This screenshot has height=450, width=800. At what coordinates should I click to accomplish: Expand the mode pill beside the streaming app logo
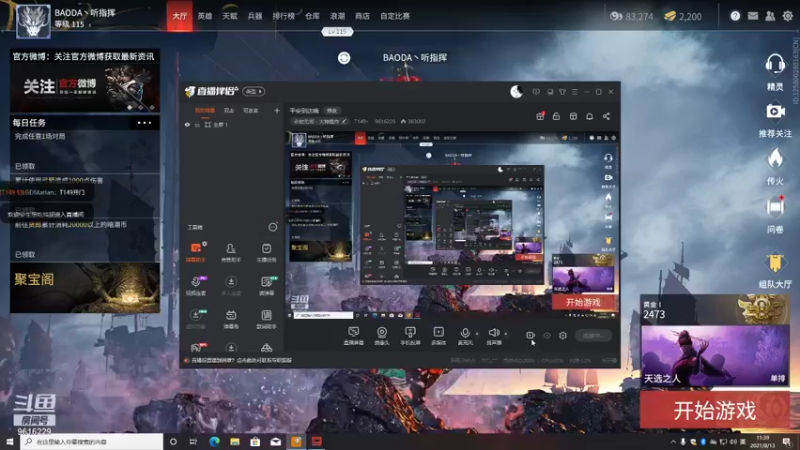click(x=254, y=91)
